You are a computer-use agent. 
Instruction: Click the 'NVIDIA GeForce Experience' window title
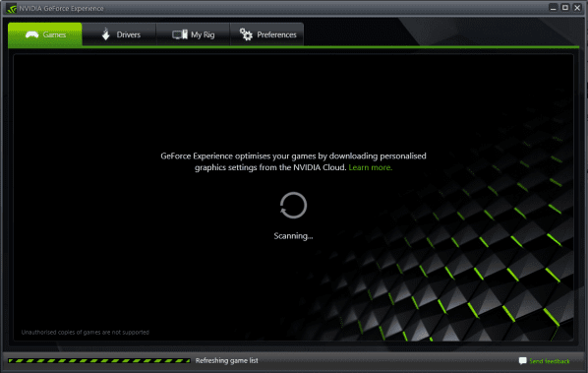pos(61,8)
